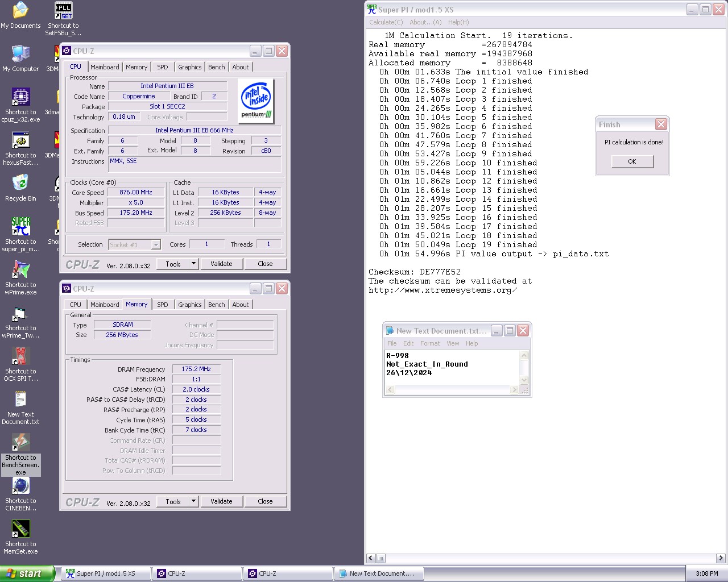Expand Tools arrow in lower CPU-Z window
This screenshot has width=728, height=582.
[x=193, y=501]
